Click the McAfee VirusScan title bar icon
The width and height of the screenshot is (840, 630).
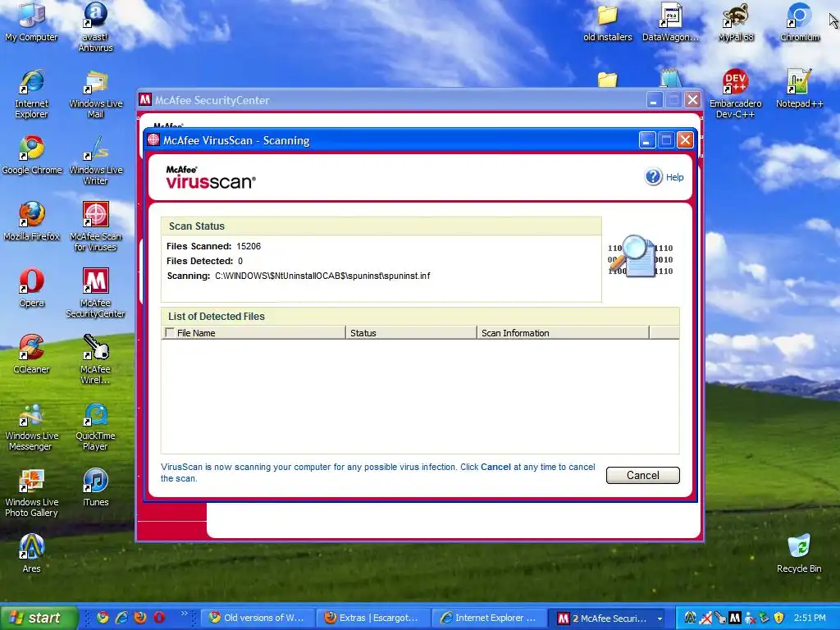coord(153,140)
